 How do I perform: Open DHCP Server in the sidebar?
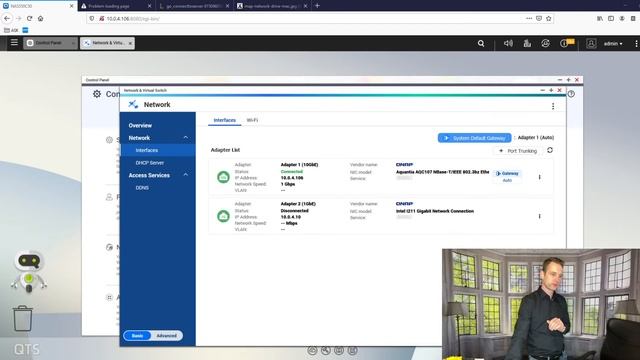pyautogui.click(x=149, y=163)
